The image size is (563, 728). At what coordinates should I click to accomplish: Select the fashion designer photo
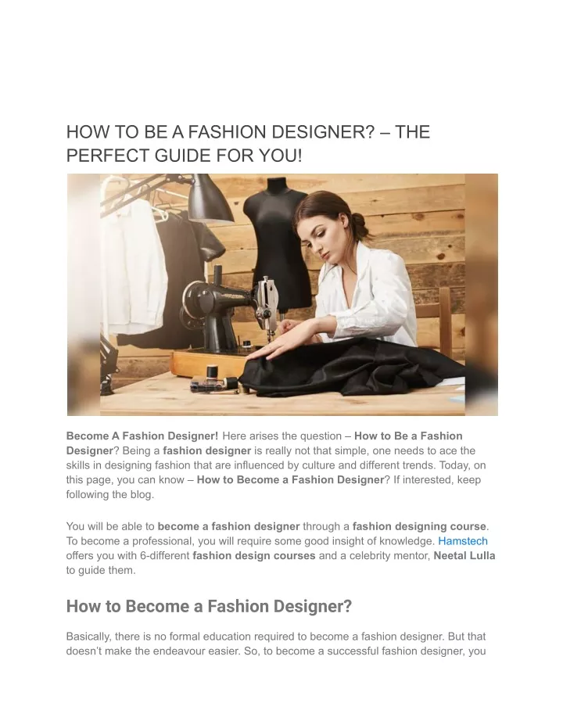pyautogui.click(x=282, y=295)
